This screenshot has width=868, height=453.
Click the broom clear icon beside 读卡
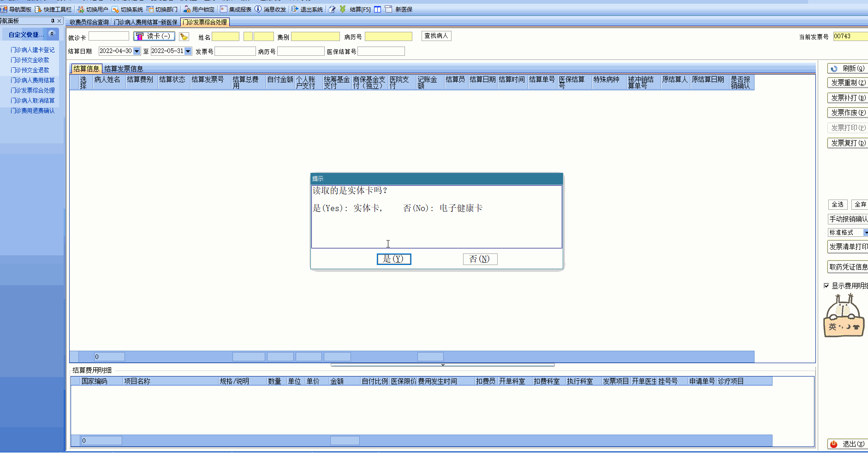[184, 36]
